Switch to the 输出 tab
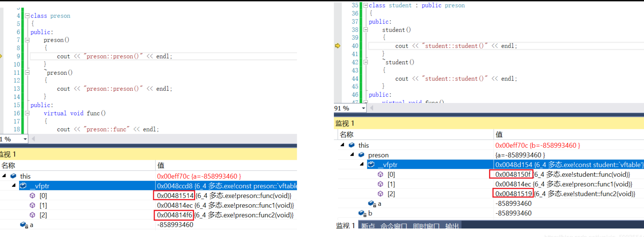This screenshot has width=644, height=237. [x=452, y=226]
